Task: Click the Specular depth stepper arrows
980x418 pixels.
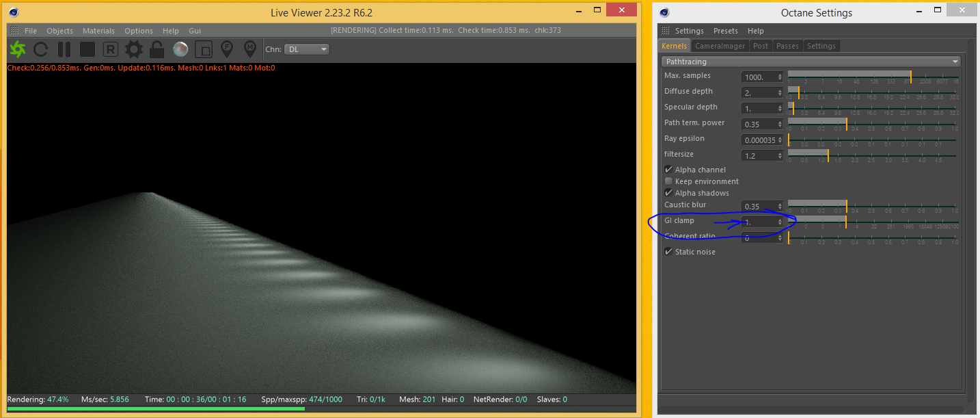Action: 780,109
